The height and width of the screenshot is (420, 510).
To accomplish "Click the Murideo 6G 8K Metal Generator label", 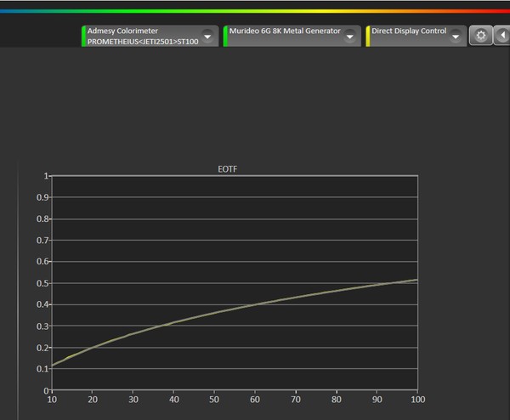I will click(285, 31).
